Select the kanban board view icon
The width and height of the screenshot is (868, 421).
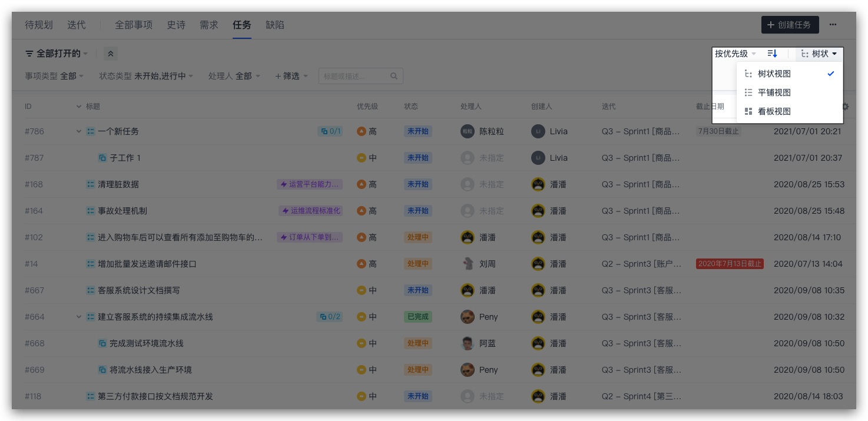(748, 111)
